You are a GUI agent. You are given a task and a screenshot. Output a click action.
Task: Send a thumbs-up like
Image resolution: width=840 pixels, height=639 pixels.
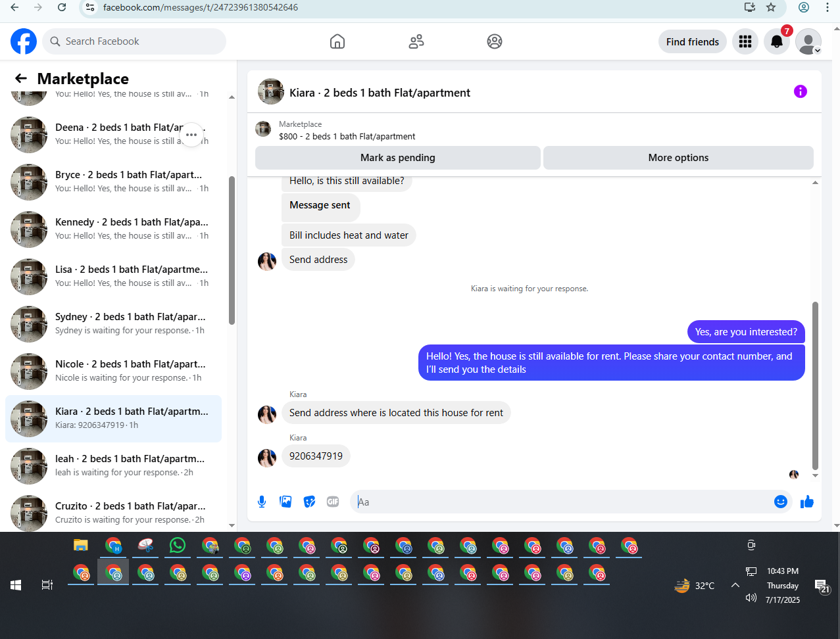coord(807,502)
